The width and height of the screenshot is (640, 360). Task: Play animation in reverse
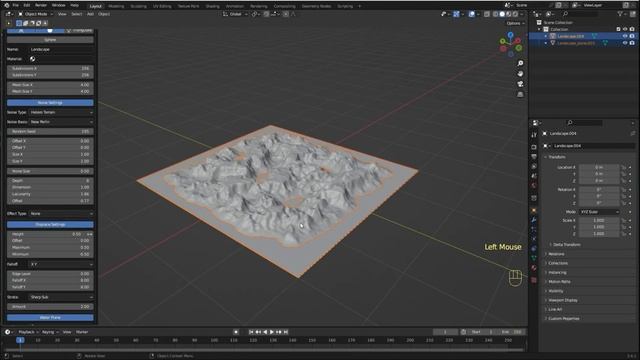pyautogui.click(x=265, y=332)
